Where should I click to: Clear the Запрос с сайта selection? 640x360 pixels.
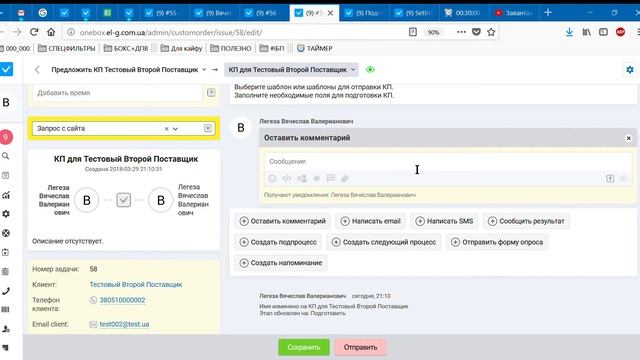pos(167,129)
